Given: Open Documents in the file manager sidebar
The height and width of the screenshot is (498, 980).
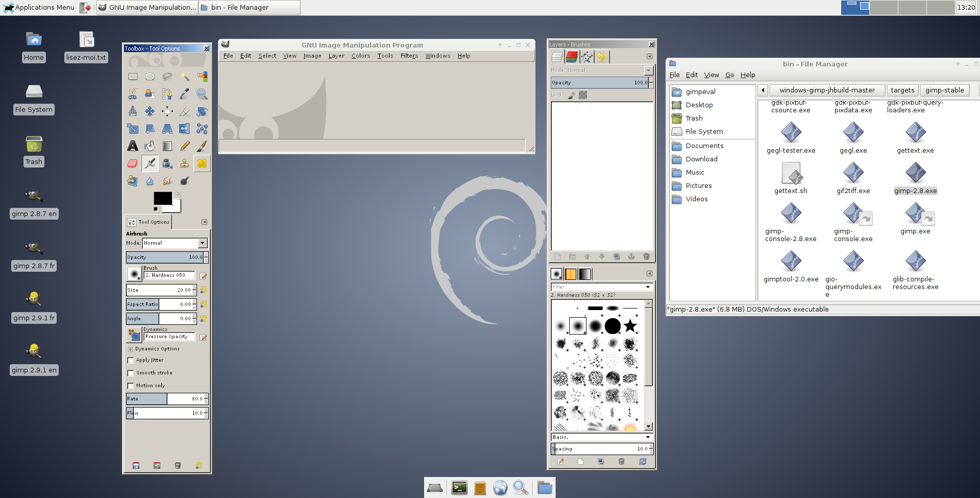Looking at the screenshot, I should pyautogui.click(x=704, y=146).
